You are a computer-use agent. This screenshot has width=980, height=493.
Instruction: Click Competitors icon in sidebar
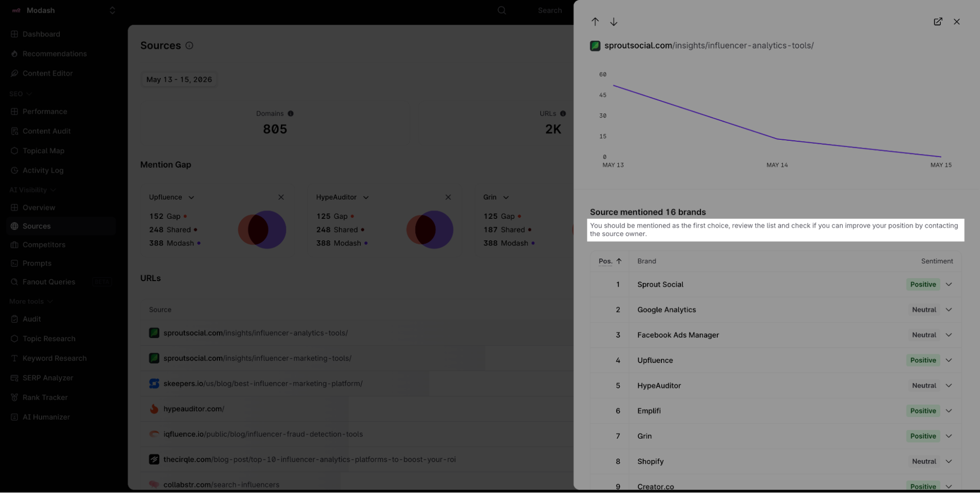pos(14,245)
